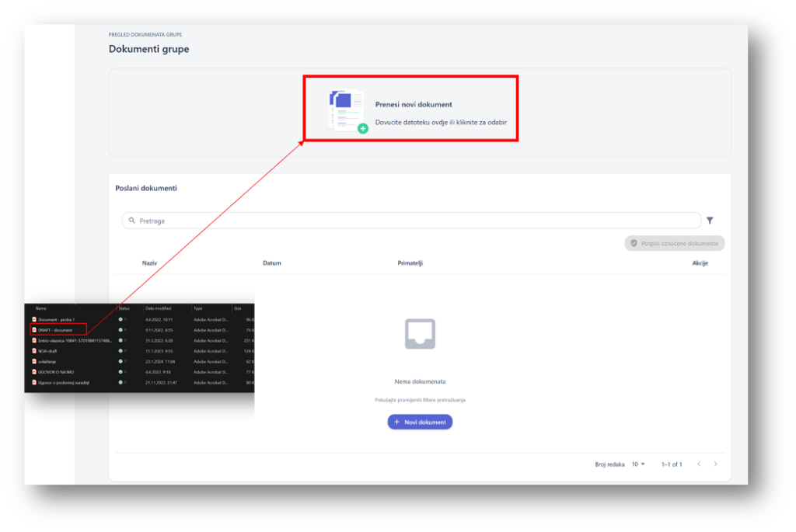Click the empty inbox tray icon
796x532 pixels.
pos(420,334)
